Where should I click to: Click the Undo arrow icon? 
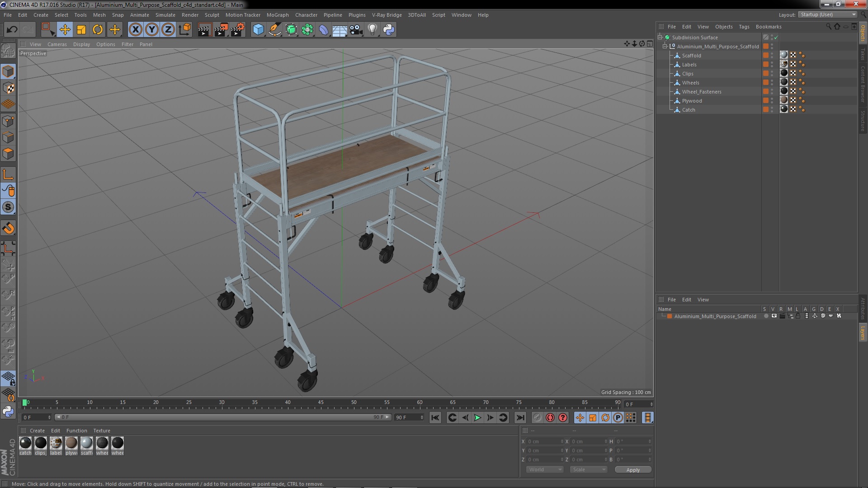12,30
